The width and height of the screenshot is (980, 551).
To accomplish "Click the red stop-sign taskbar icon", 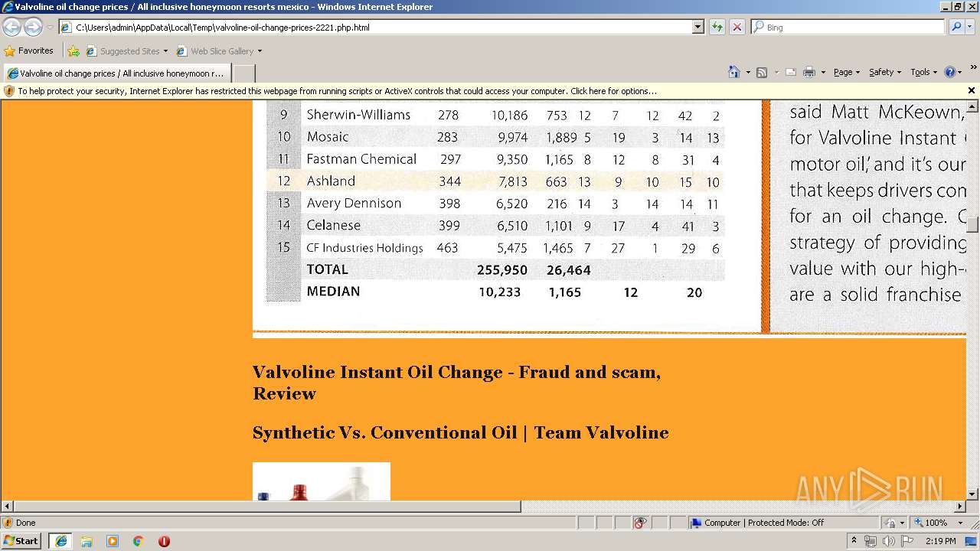I will (164, 541).
